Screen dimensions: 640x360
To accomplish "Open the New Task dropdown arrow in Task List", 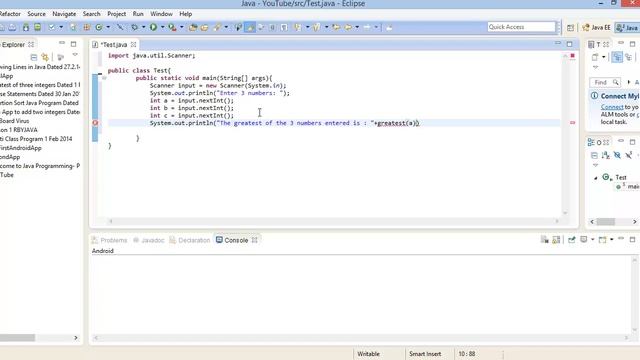I will click(603, 57).
